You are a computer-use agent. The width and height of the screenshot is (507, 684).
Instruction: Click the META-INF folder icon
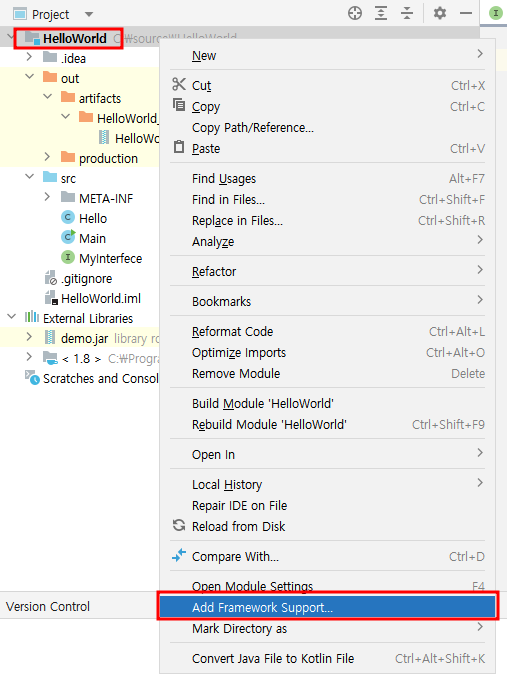coord(68,197)
